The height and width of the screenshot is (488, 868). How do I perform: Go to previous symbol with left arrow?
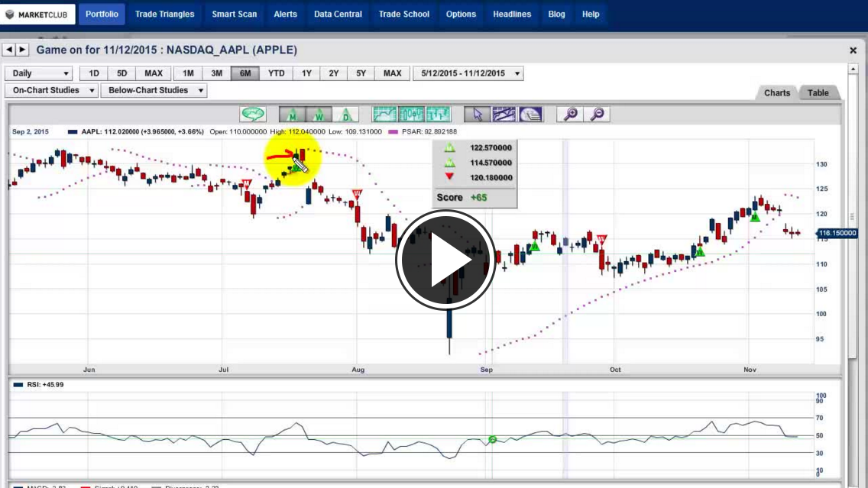click(x=9, y=50)
